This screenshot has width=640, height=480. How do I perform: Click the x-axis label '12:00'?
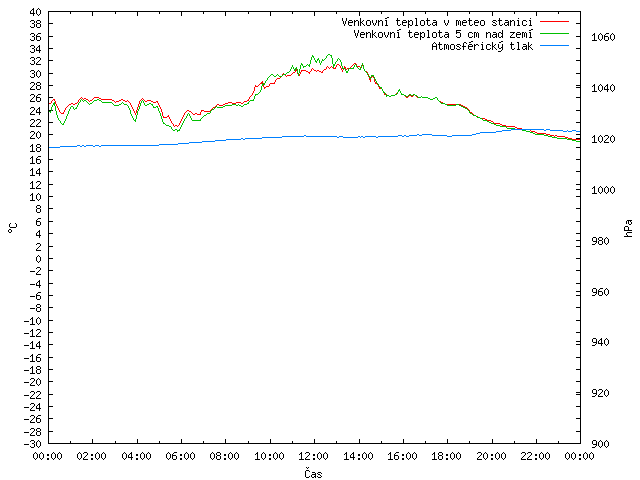point(313,456)
